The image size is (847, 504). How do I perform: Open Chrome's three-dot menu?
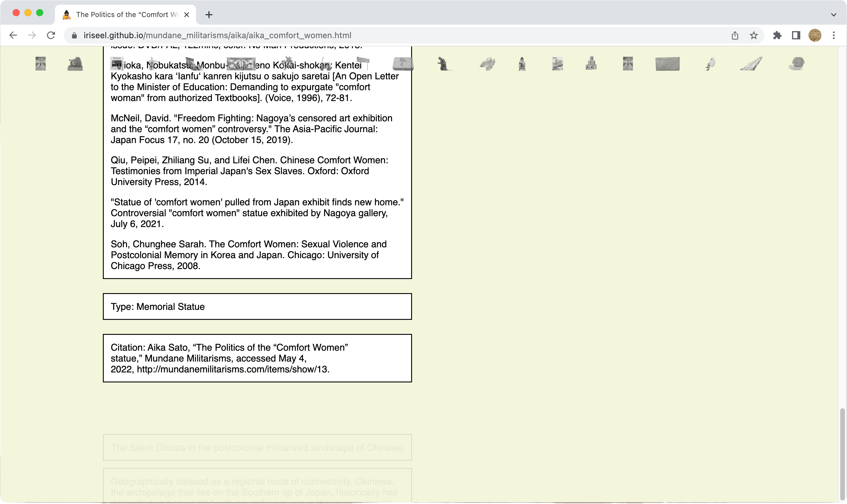pos(833,35)
